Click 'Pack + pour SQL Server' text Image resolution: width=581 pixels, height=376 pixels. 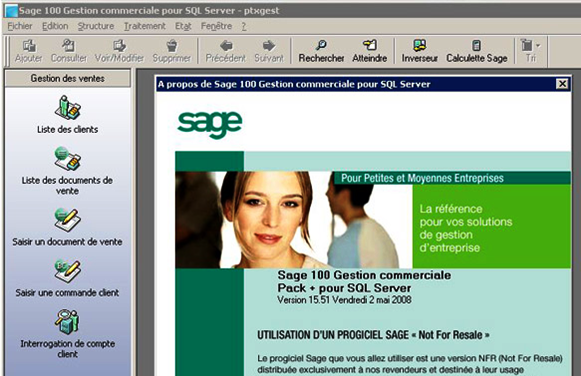point(344,288)
